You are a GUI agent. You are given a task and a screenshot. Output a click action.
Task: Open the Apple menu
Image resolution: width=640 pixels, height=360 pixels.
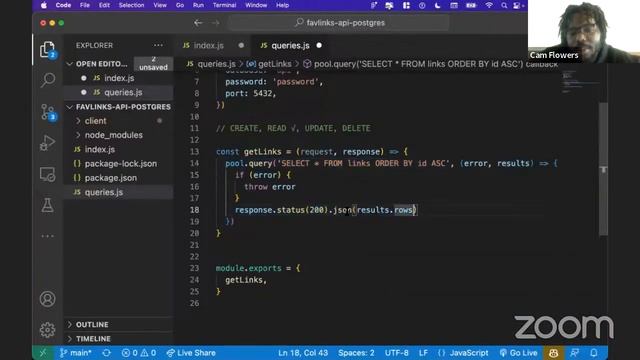[44, 5]
